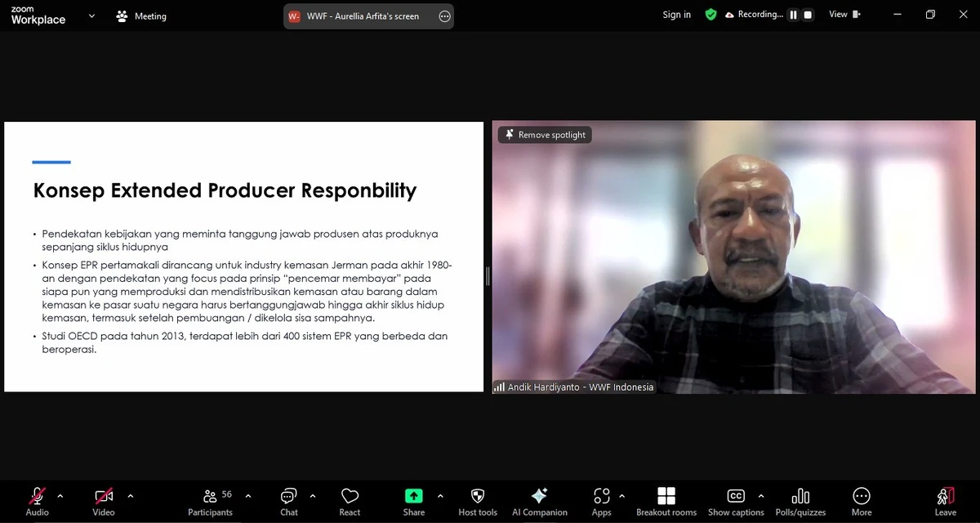Click Andik Hardiyanto's video thumbnail
The width and height of the screenshot is (980, 523).
point(733,257)
